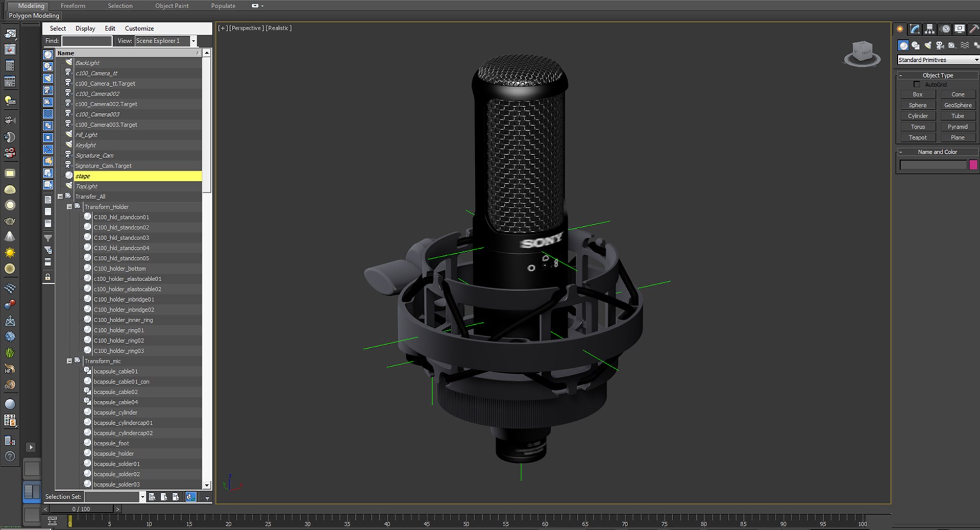The width and height of the screenshot is (980, 530).
Task: Toggle Display Lights filter in Scene Explorer
Action: pos(48,78)
